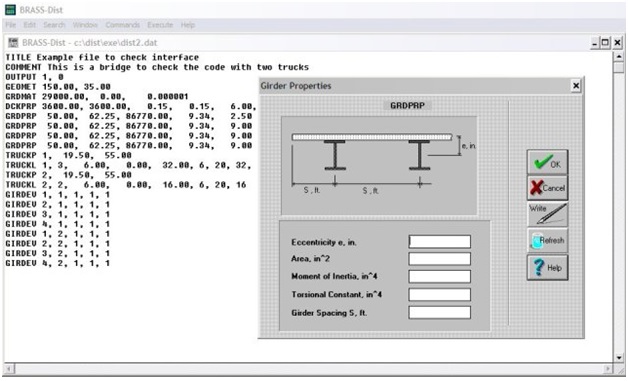Click the dist2.dat document window icon

tap(13, 42)
